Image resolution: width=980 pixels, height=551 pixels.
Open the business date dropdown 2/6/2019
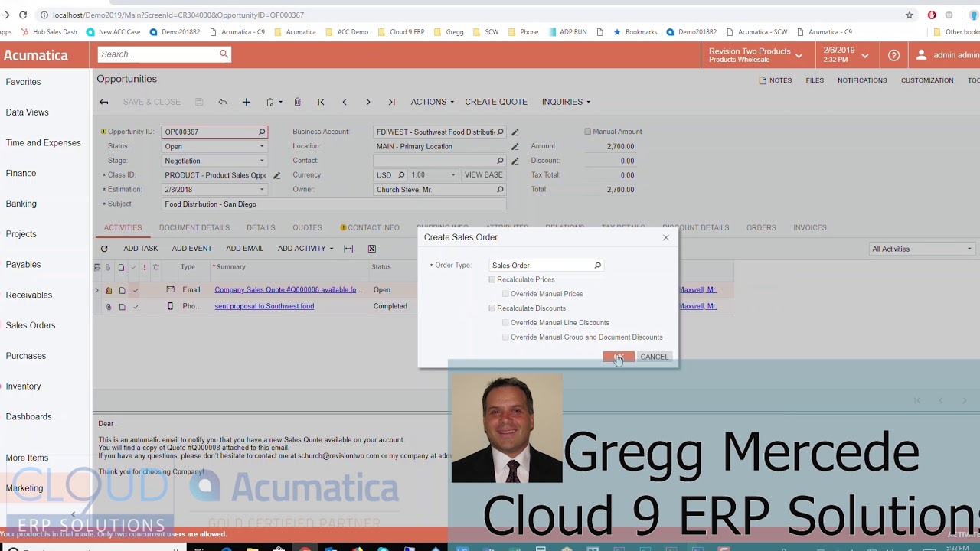click(845, 55)
